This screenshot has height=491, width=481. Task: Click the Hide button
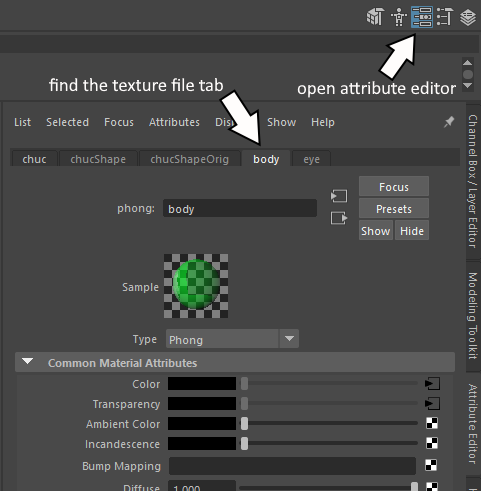click(x=412, y=230)
